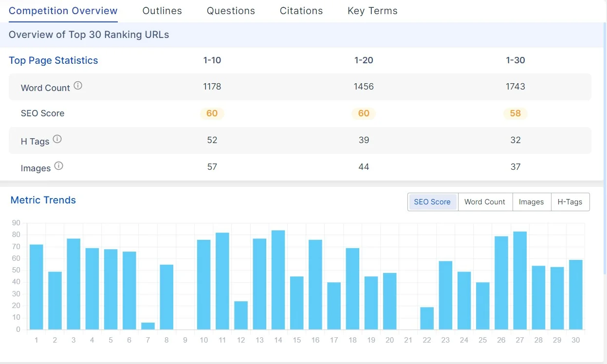This screenshot has width=607, height=364.
Task: Click the Top Page Statistics heading
Action: point(54,60)
